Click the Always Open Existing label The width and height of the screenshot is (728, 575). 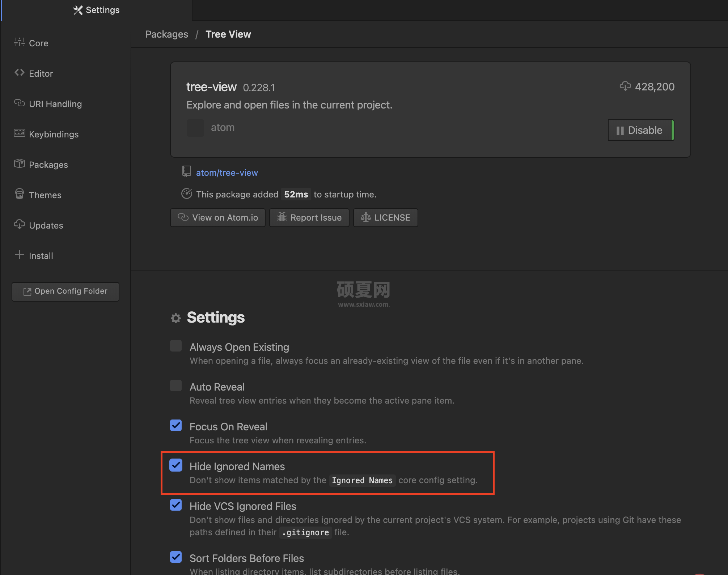[x=239, y=347]
